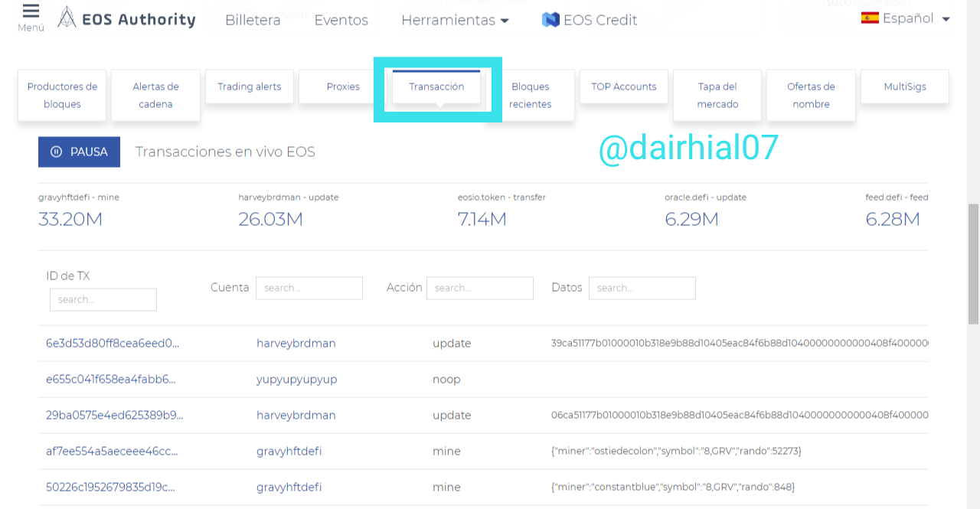Open the Billetera menu item
Screen dimensions: 980x509
(253, 20)
